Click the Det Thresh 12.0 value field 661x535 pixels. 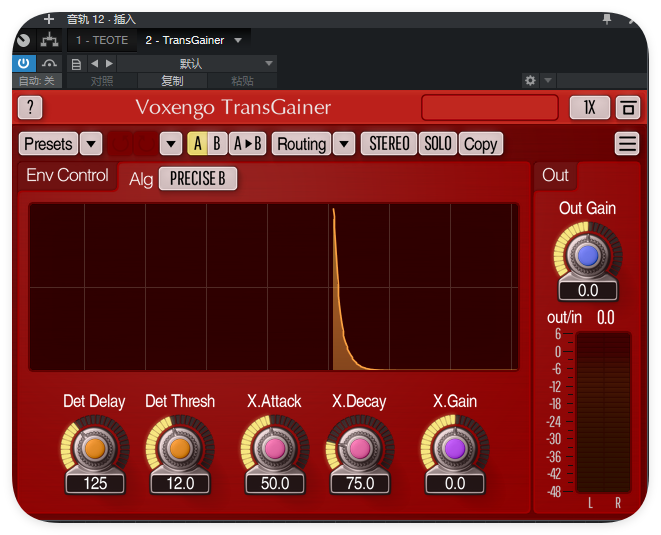180,483
